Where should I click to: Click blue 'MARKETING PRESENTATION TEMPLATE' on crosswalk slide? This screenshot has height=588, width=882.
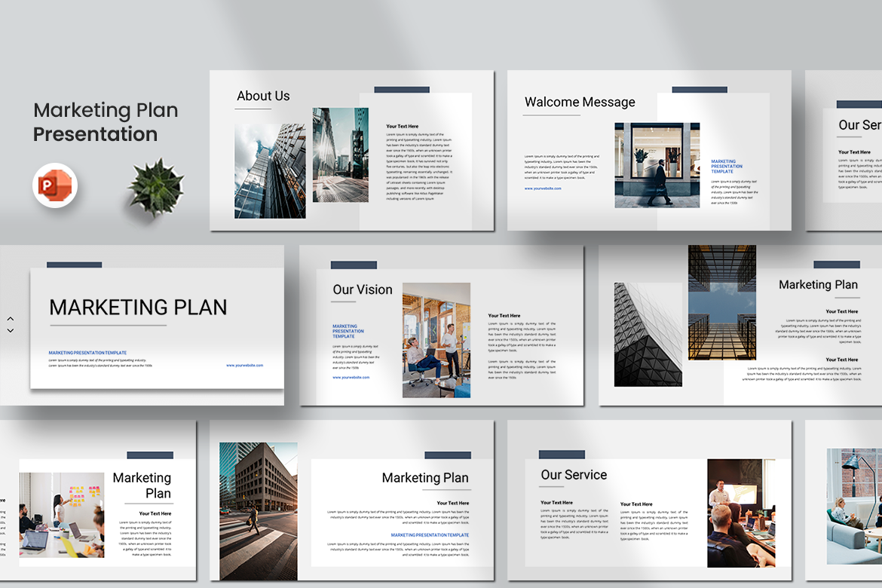click(x=430, y=535)
